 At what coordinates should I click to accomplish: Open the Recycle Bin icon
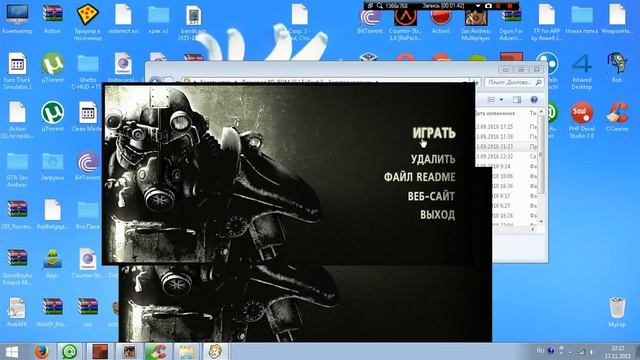617,312
